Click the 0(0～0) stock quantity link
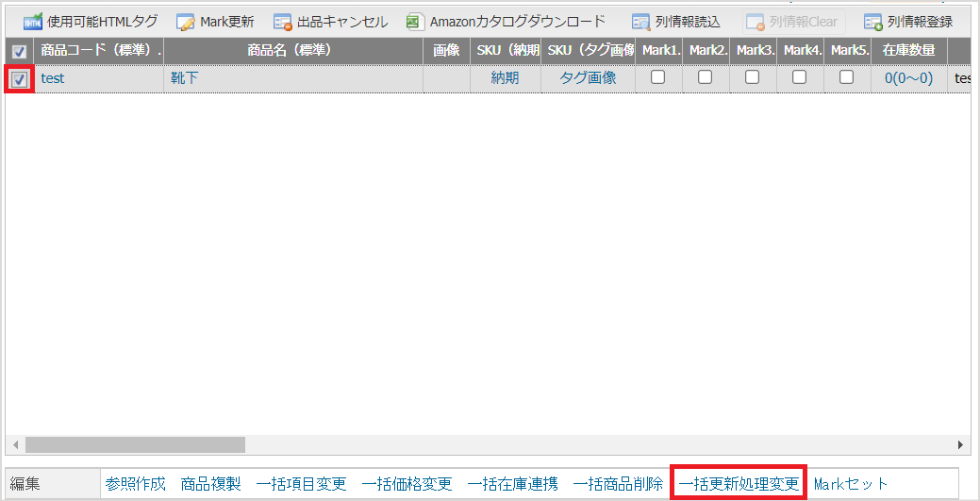 tap(908, 78)
